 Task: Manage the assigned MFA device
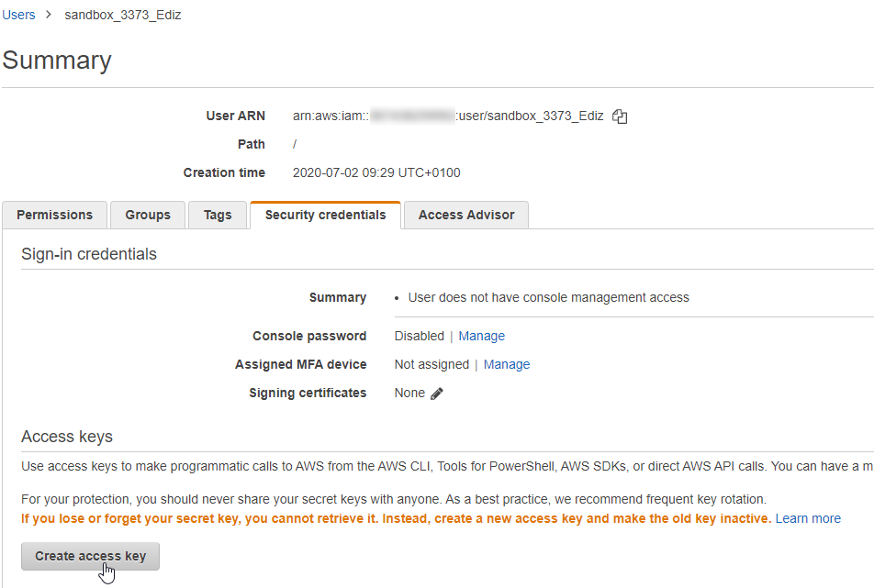click(x=507, y=364)
